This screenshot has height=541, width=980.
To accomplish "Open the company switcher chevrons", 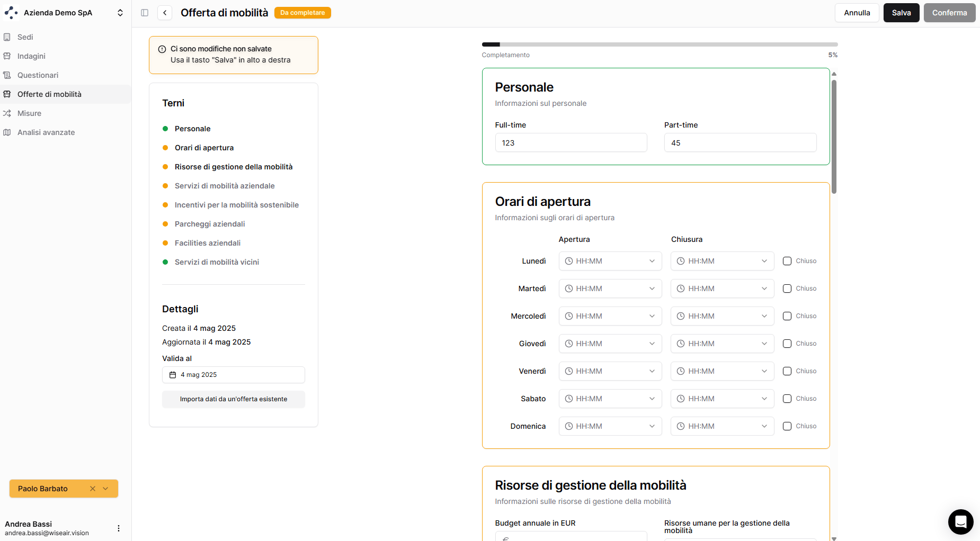I will [120, 13].
